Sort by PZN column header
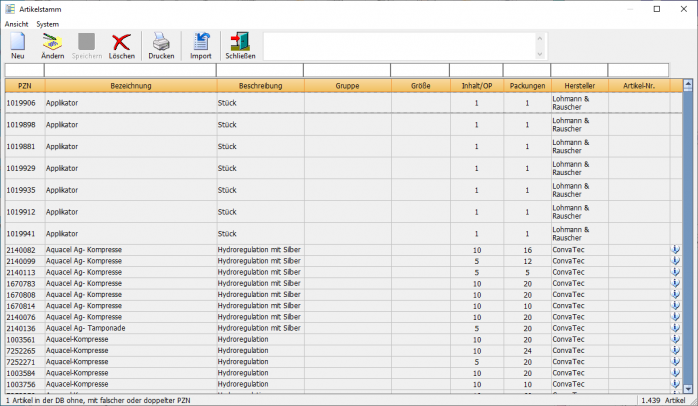The height and width of the screenshot is (406, 698). tap(25, 86)
